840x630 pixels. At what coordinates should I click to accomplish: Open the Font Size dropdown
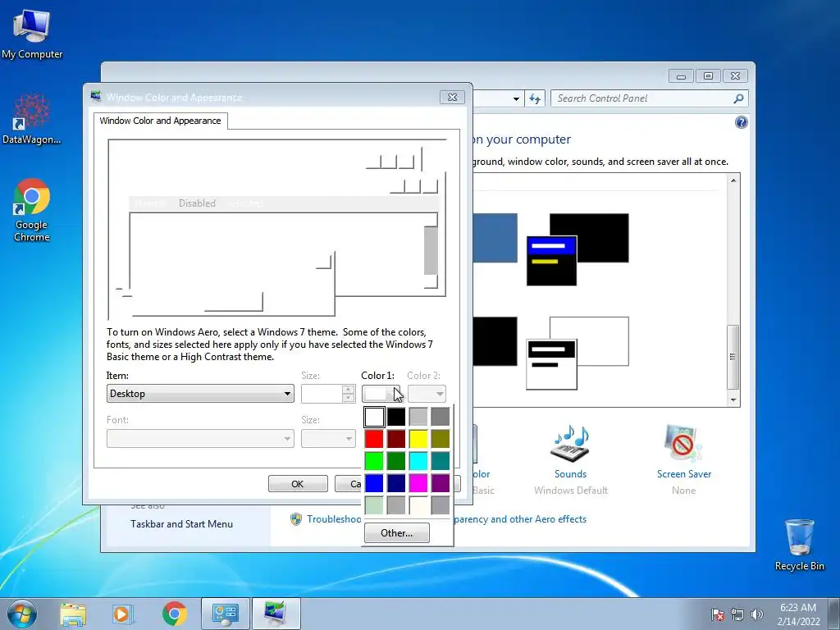pos(328,439)
